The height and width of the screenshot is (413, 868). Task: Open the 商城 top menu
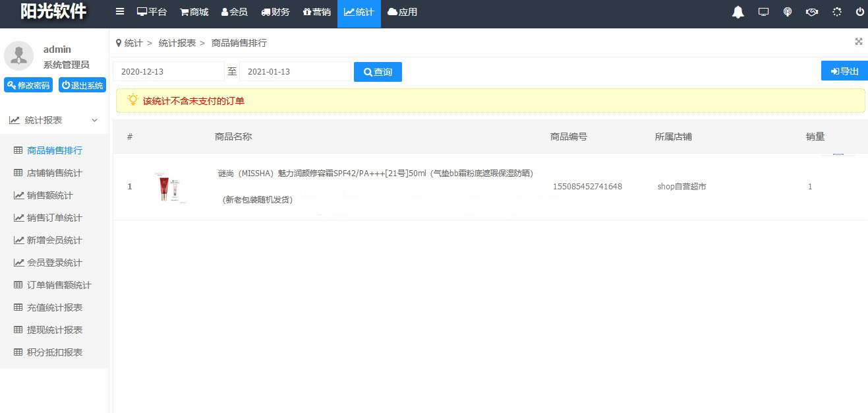(194, 12)
